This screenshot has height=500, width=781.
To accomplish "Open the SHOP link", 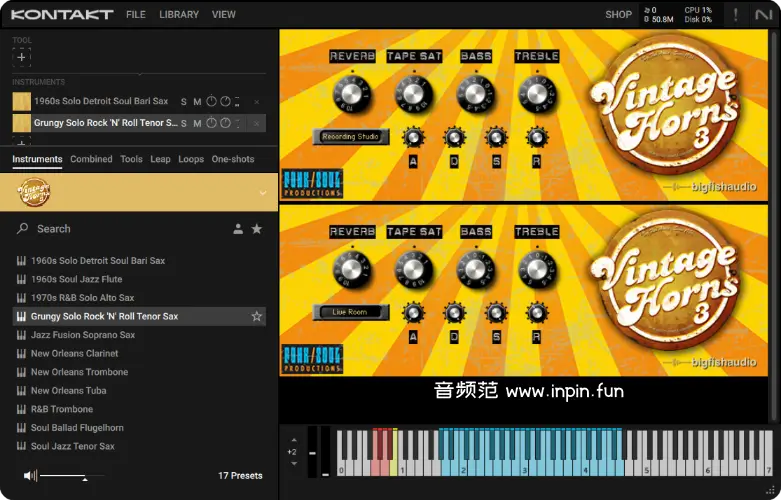I will click(619, 14).
